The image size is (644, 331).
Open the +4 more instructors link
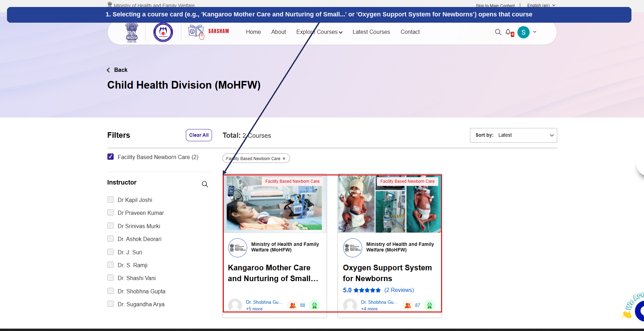pos(369,309)
